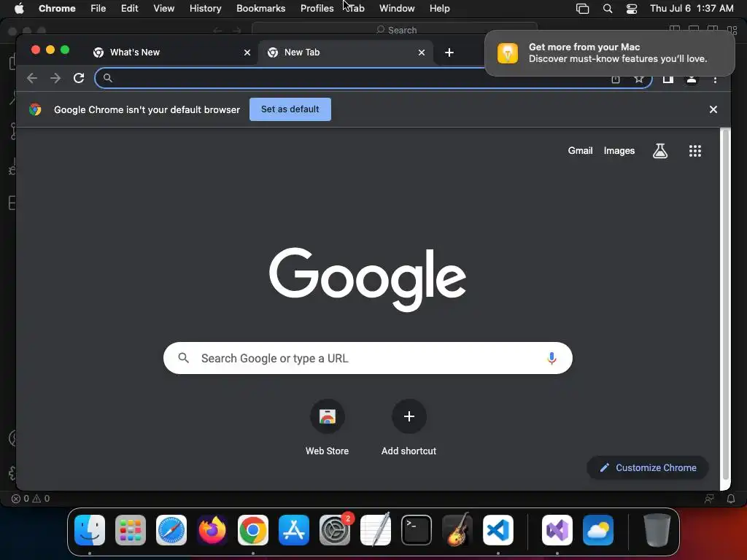The height and width of the screenshot is (560, 747).
Task: Select the New Tab tab
Action: [347, 52]
